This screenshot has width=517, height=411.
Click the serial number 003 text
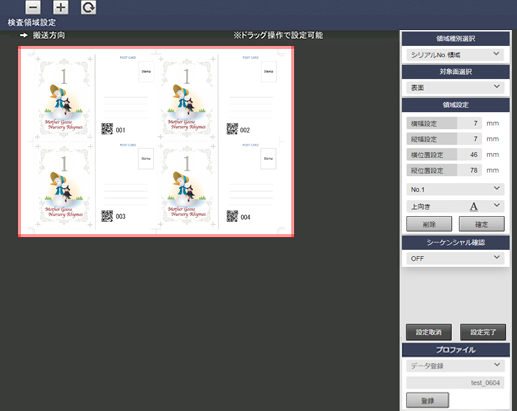point(120,217)
